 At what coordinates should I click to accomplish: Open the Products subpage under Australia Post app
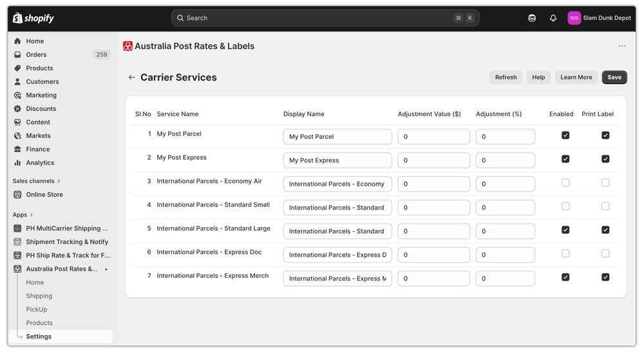[x=39, y=323]
